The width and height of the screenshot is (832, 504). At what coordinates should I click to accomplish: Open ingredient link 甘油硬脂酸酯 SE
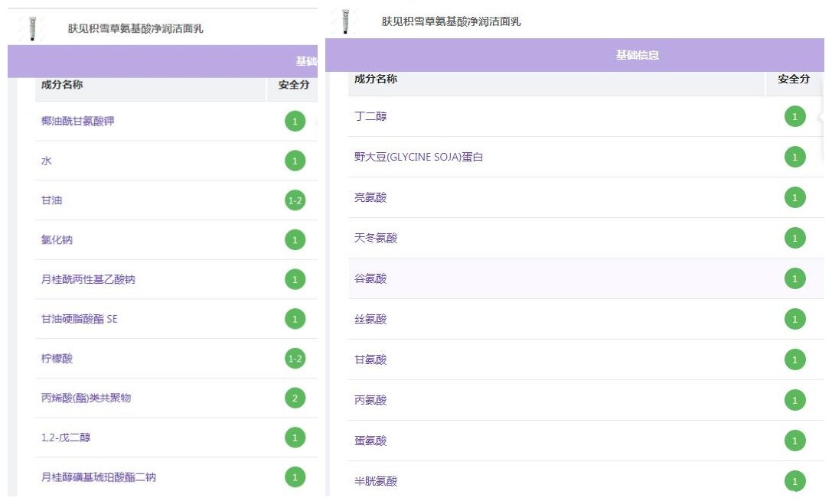(80, 319)
